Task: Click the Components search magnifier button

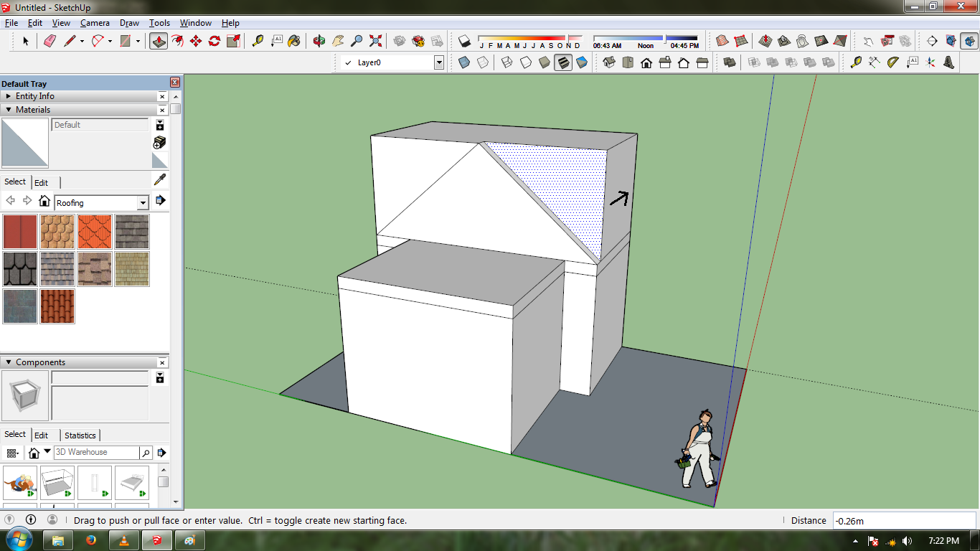Action: 146,453
